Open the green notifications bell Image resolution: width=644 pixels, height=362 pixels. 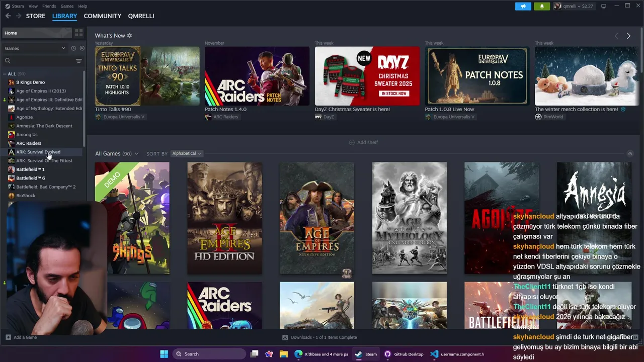point(542,6)
